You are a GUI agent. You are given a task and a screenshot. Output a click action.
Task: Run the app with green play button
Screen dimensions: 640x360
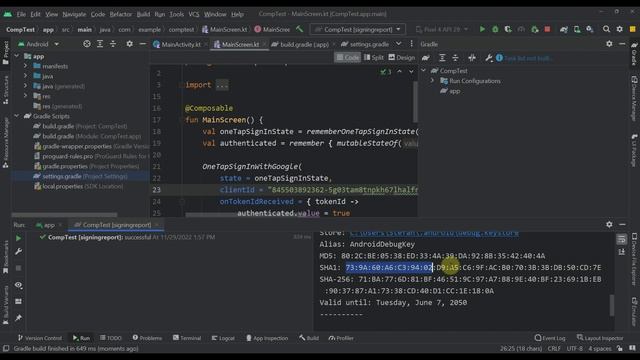tap(482, 29)
